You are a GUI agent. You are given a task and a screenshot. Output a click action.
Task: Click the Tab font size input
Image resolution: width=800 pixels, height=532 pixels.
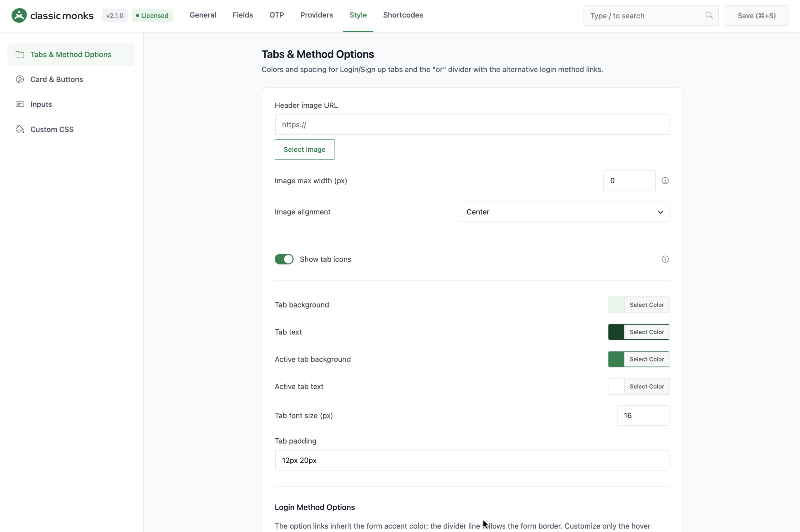[x=643, y=416]
